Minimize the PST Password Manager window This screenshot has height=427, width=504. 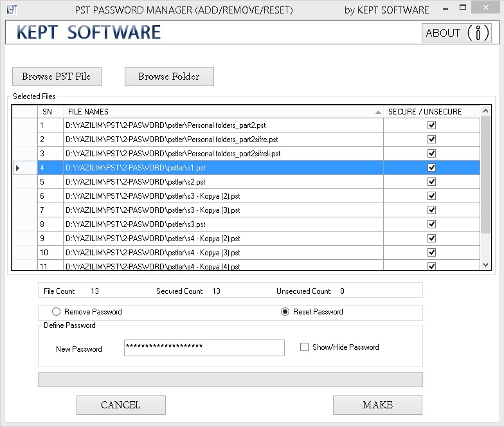445,8
